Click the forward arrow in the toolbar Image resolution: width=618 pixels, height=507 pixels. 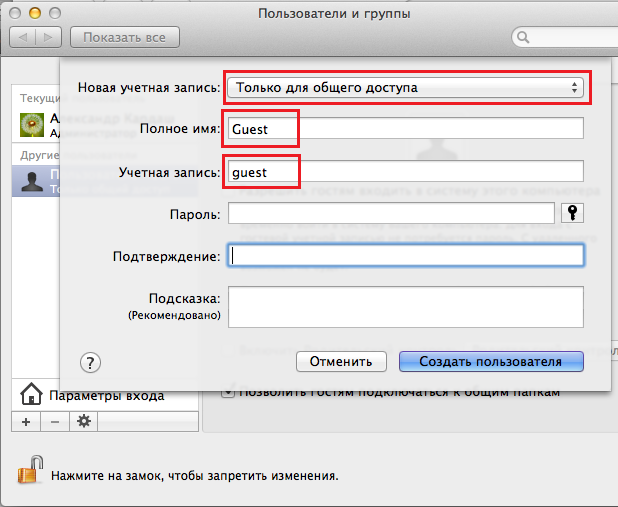pyautogui.click(x=48, y=37)
